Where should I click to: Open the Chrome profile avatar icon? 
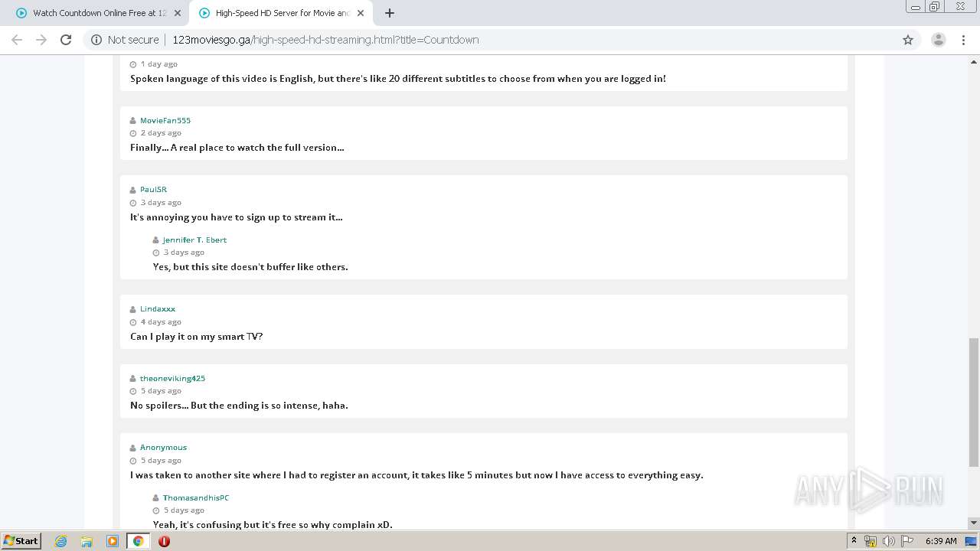[939, 40]
